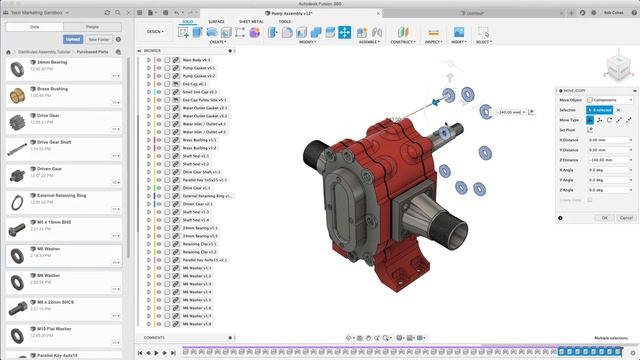
Task: Switch to the Surface tab
Action: point(216,22)
